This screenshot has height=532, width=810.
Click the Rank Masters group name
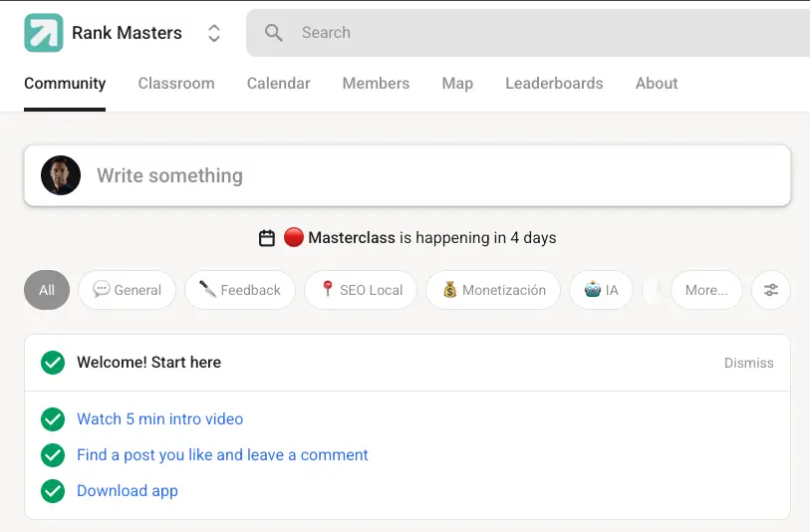click(127, 33)
